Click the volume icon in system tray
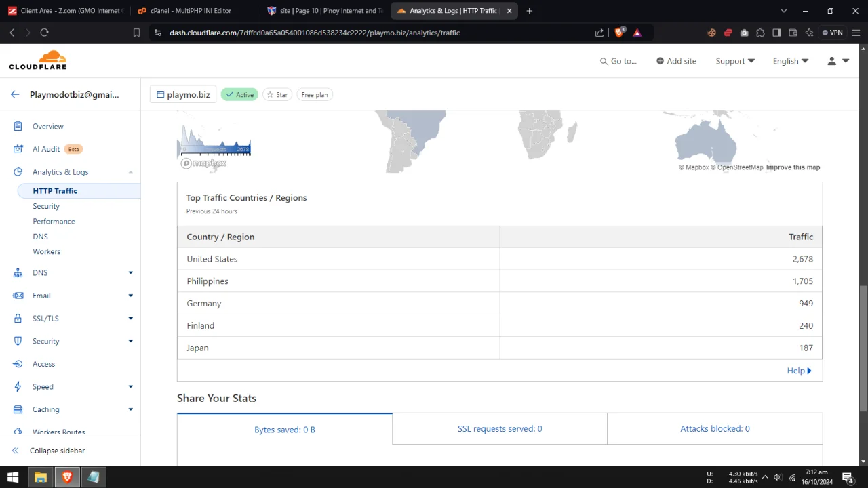This screenshot has height=488, width=868. point(778,478)
